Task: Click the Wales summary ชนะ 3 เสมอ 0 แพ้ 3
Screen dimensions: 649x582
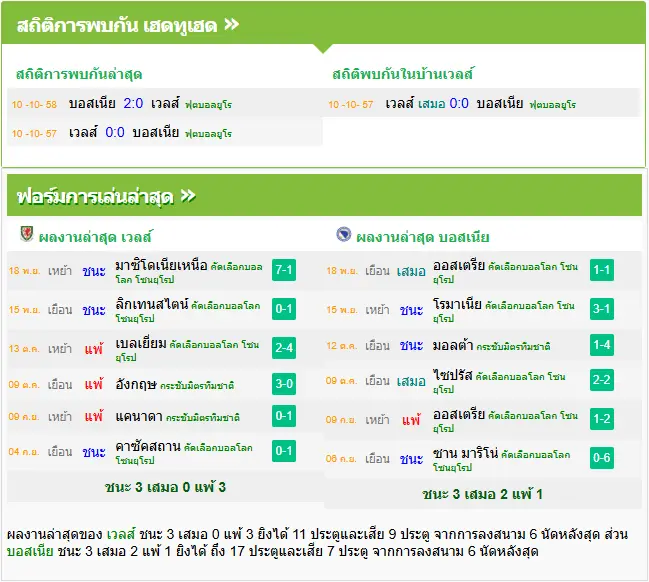Action: click(x=165, y=487)
